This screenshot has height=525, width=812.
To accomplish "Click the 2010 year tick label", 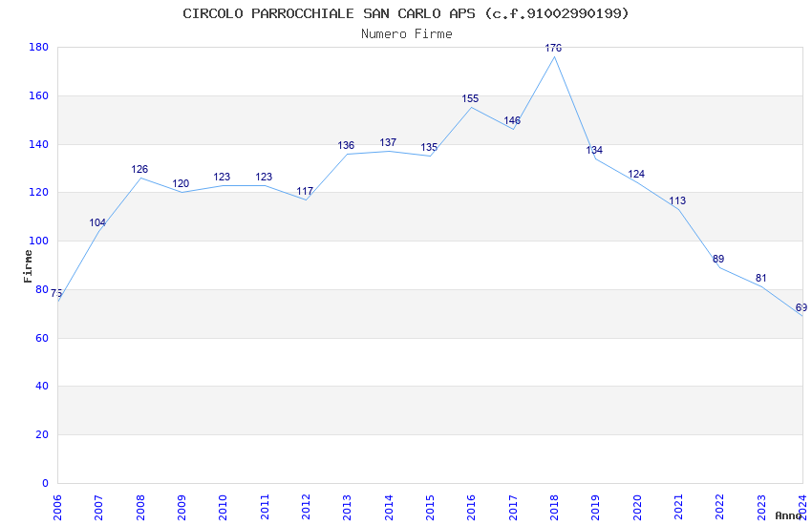I will 224,508.
